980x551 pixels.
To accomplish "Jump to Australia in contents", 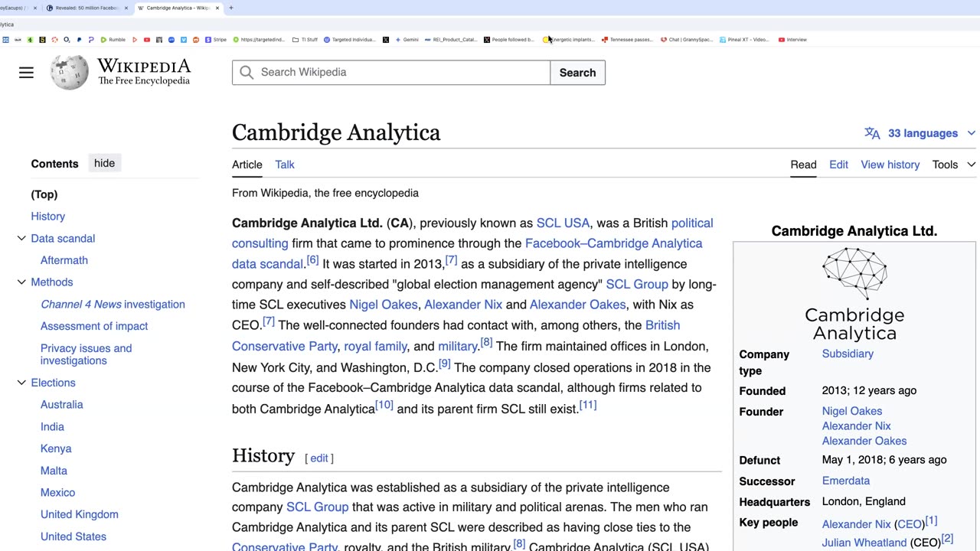I will point(61,404).
